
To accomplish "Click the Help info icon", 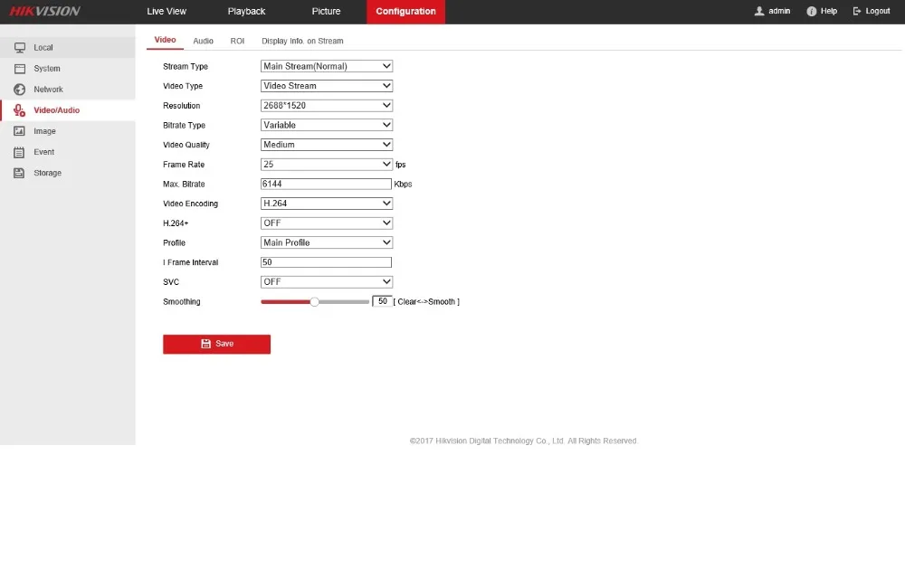I will [812, 11].
